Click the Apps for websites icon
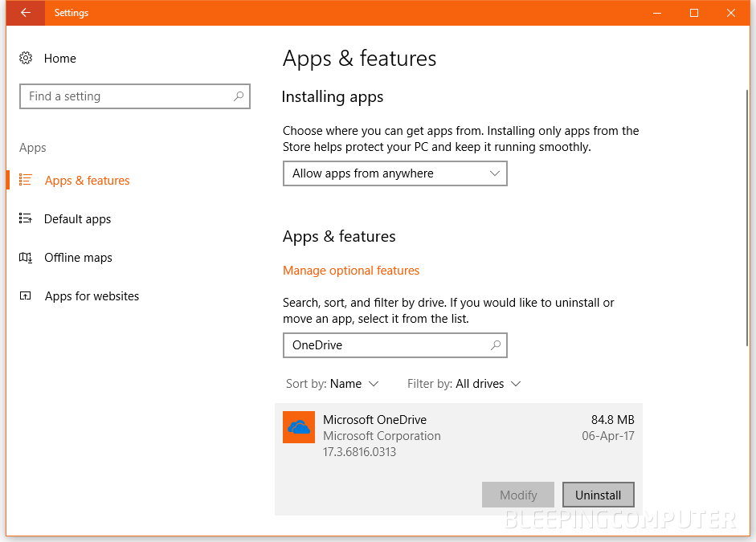 [25, 295]
